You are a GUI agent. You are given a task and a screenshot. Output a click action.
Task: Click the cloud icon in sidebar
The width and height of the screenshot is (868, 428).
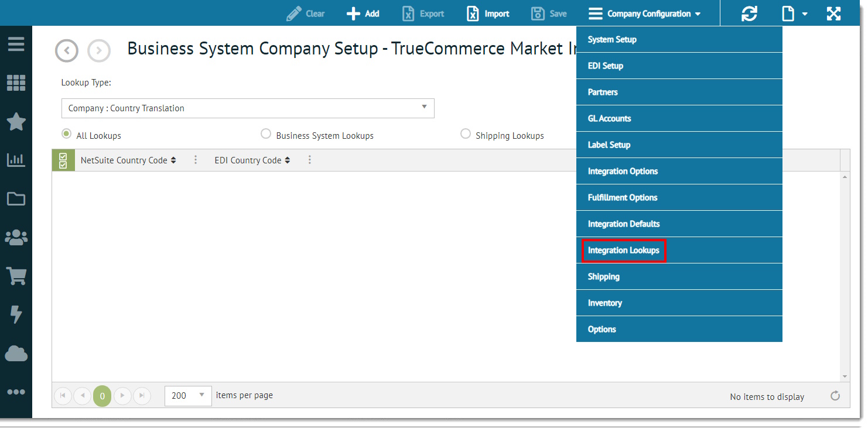(16, 354)
